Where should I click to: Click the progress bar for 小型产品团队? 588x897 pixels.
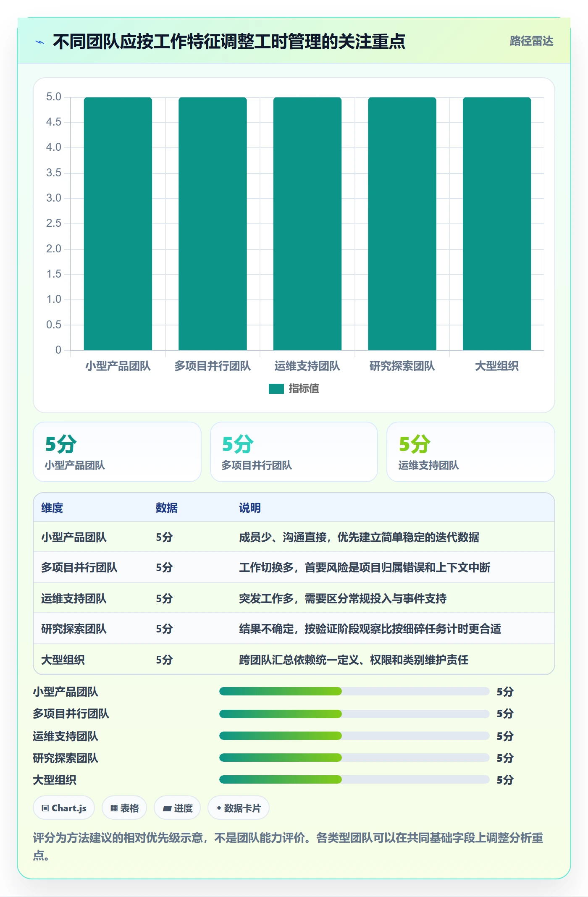point(354,691)
